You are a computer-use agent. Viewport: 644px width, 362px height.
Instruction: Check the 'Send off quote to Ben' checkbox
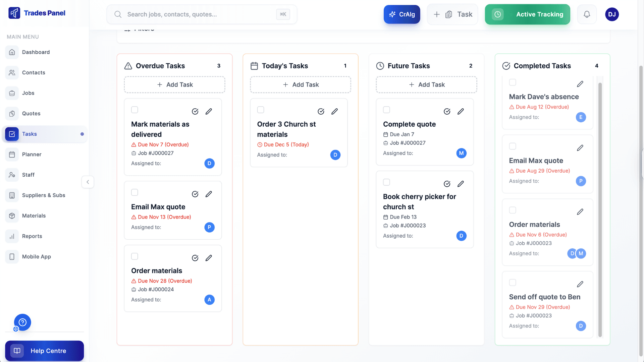point(513,282)
